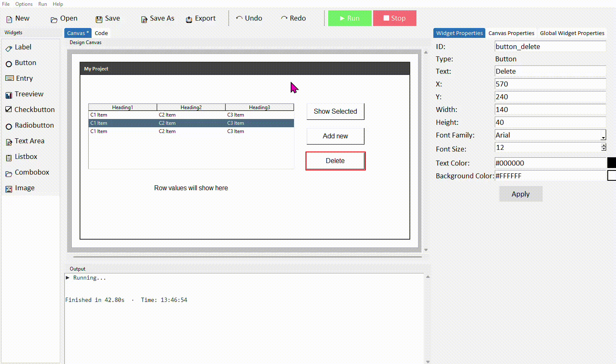Open the Canvas Properties tab
Viewport: 616px width, 364px height.
tap(511, 33)
